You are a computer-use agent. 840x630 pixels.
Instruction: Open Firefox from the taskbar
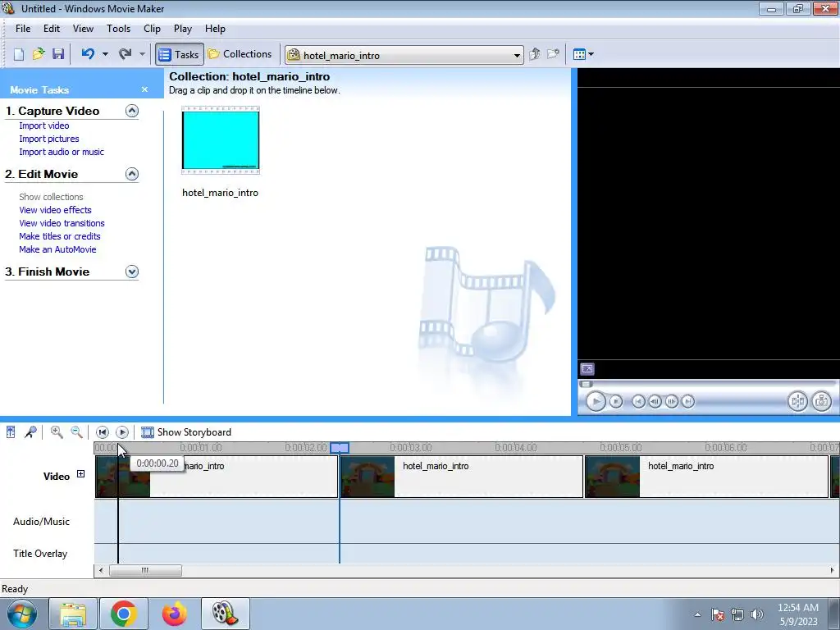click(174, 614)
